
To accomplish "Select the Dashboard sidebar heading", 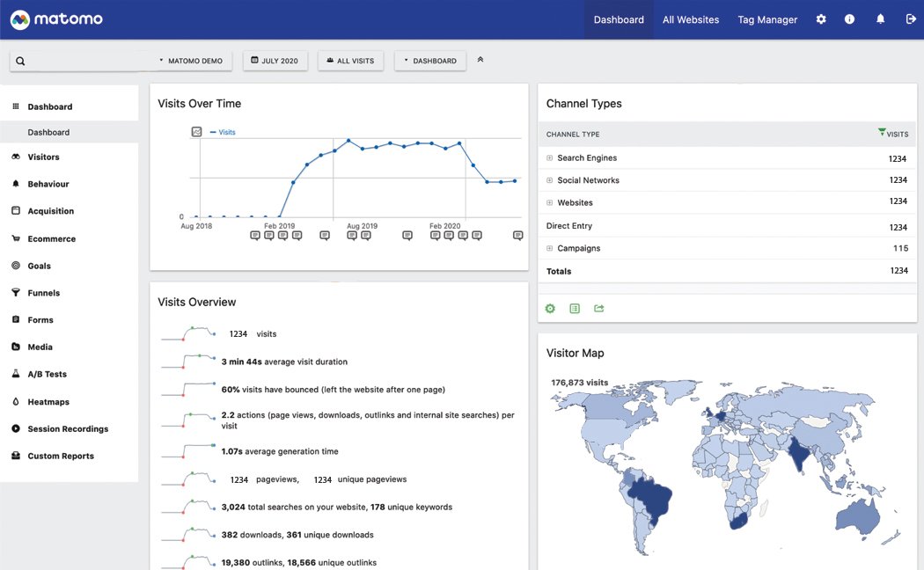I will pyautogui.click(x=49, y=107).
